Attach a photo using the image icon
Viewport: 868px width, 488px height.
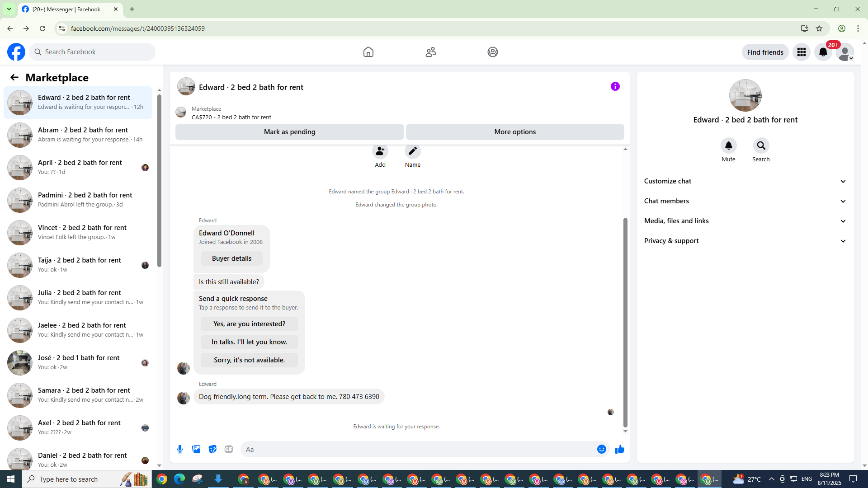click(x=196, y=449)
